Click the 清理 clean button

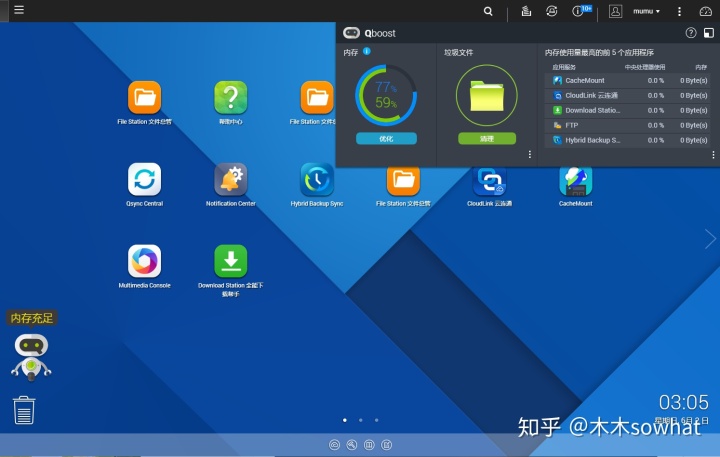tap(487, 139)
